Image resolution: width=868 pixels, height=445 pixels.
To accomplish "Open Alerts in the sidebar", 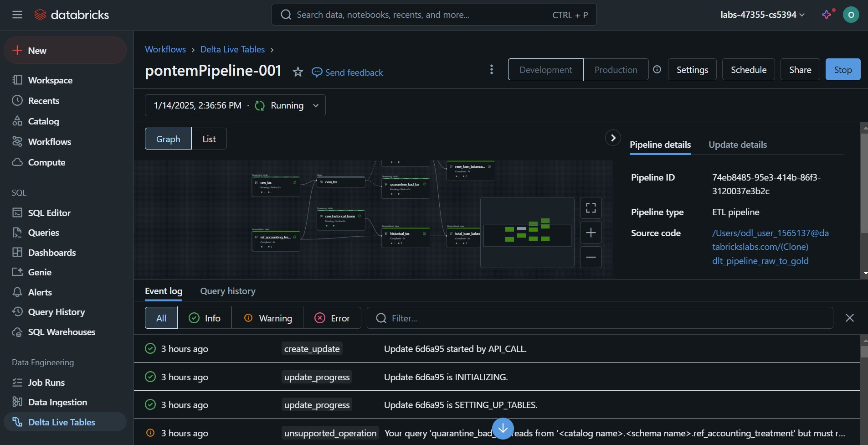I will point(65,292).
